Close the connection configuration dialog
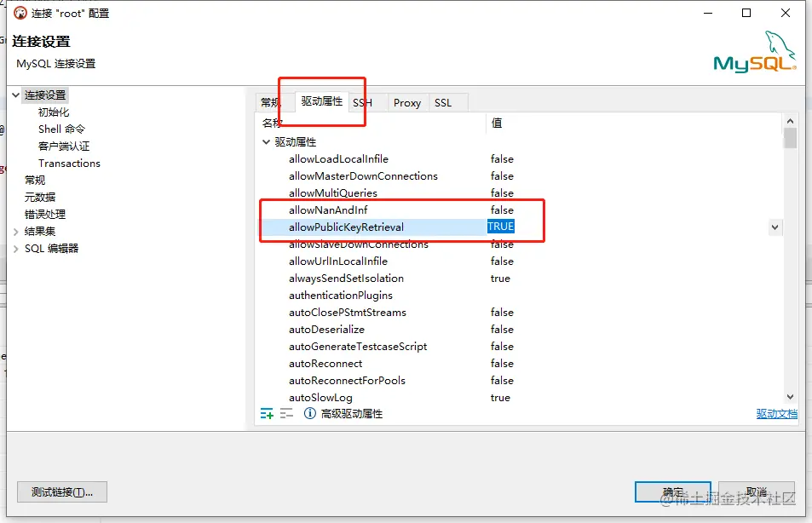This screenshot has width=812, height=523. click(x=785, y=13)
